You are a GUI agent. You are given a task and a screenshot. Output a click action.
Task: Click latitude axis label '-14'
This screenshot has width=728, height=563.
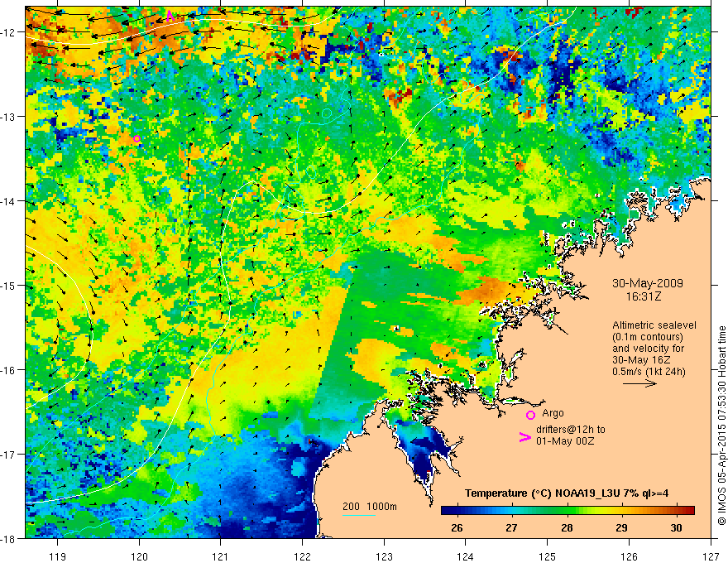[9, 201]
